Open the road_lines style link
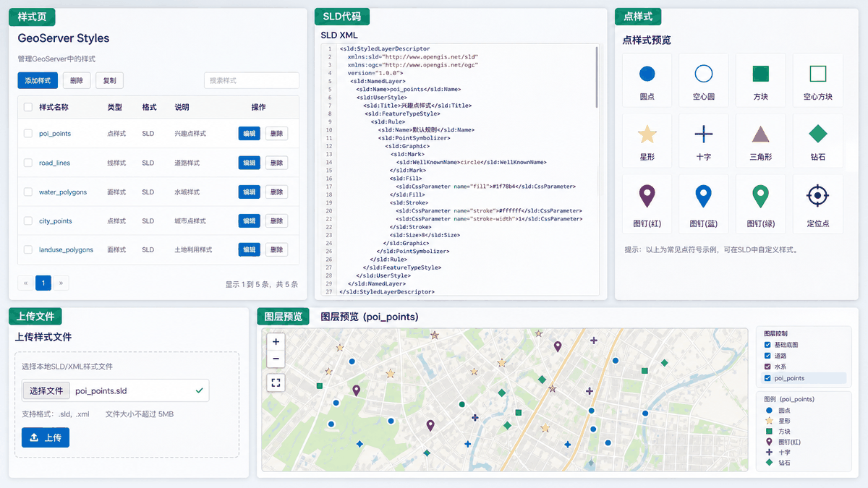The image size is (868, 488). point(55,163)
